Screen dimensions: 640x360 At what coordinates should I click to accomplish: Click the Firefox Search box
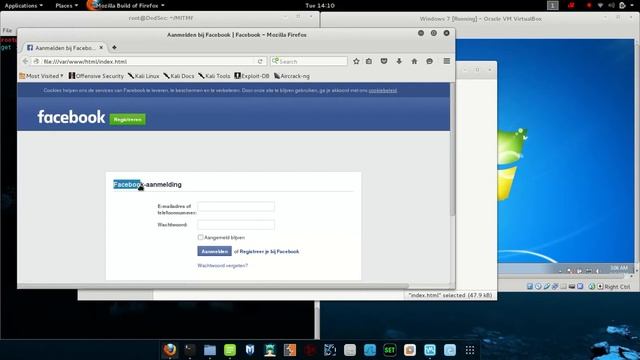point(309,61)
